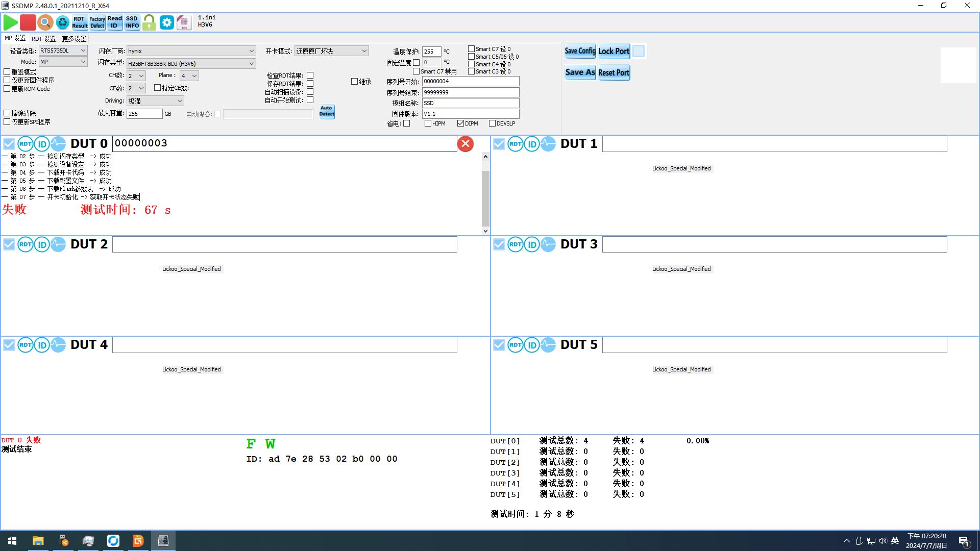Open the 闪存厂商 hynix dropdown
This screenshot has width=980, height=551.
tap(251, 51)
